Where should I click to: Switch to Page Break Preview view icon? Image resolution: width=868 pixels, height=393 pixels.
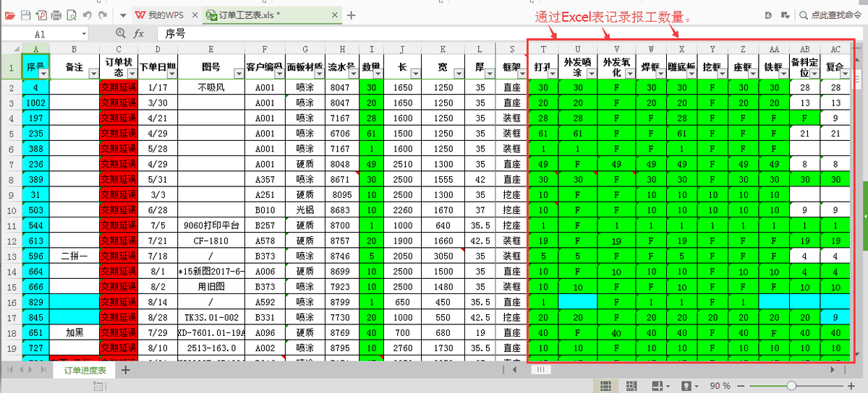[630, 386]
